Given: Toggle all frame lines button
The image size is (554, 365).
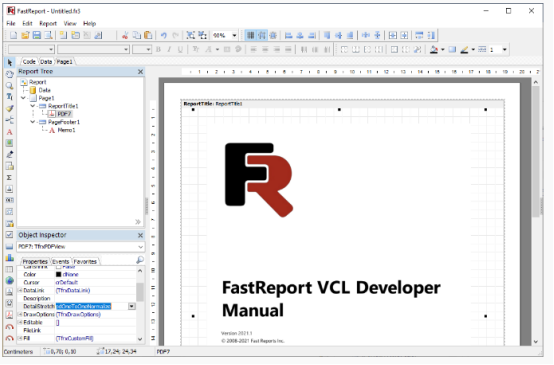Looking at the screenshot, I should click(394, 50).
